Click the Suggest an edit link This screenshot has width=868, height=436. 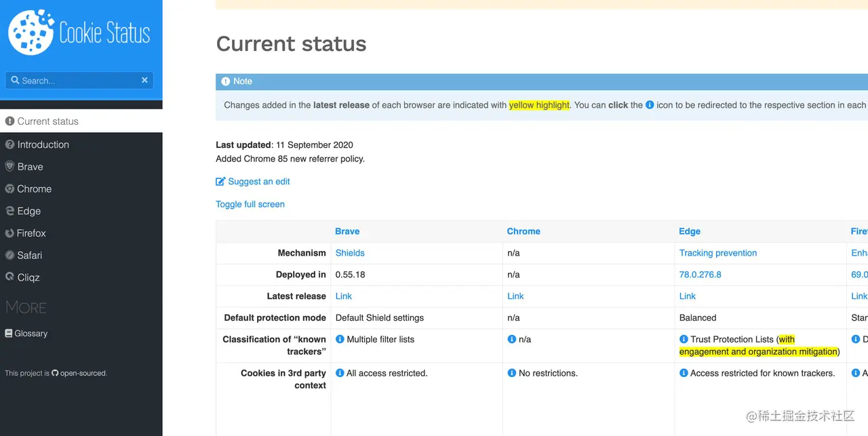tap(258, 182)
